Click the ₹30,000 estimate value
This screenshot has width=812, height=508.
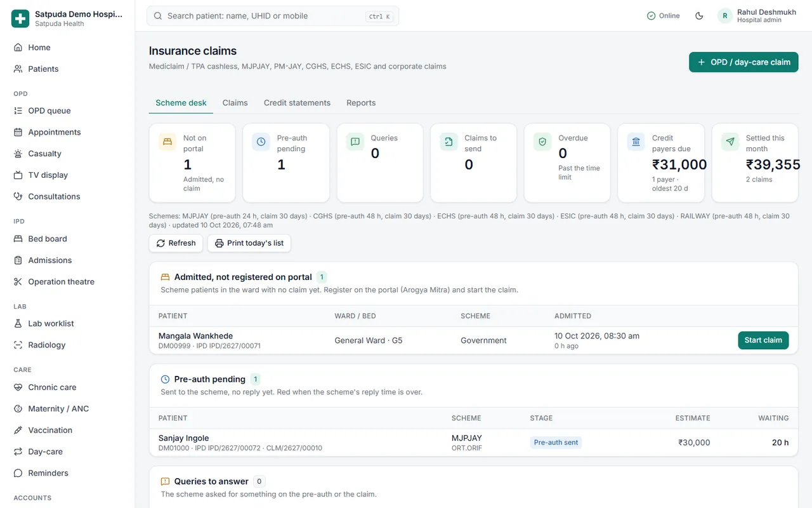click(x=694, y=443)
